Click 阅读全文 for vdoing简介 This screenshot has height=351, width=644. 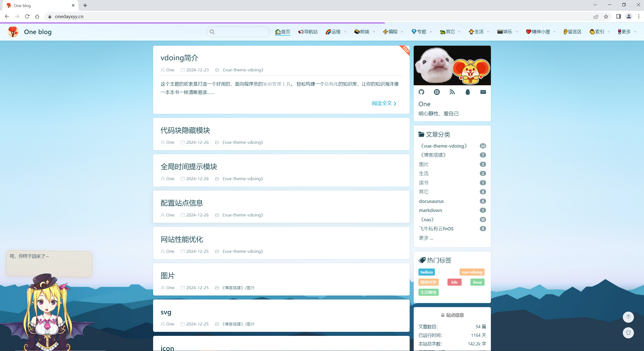click(384, 103)
